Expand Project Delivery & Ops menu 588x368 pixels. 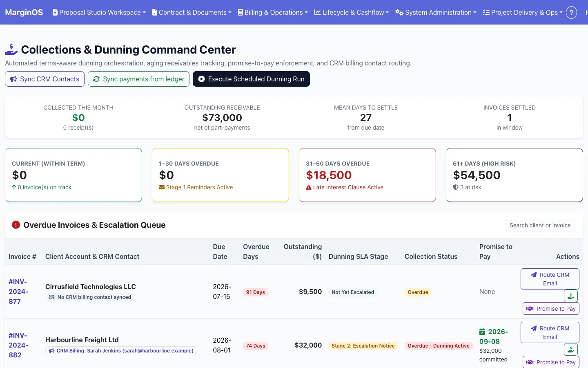523,12
